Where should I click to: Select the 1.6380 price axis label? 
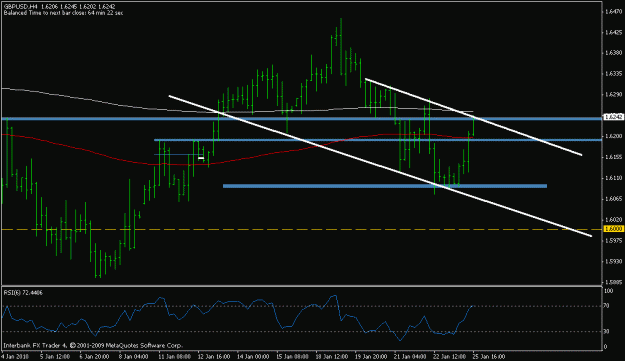[613, 53]
